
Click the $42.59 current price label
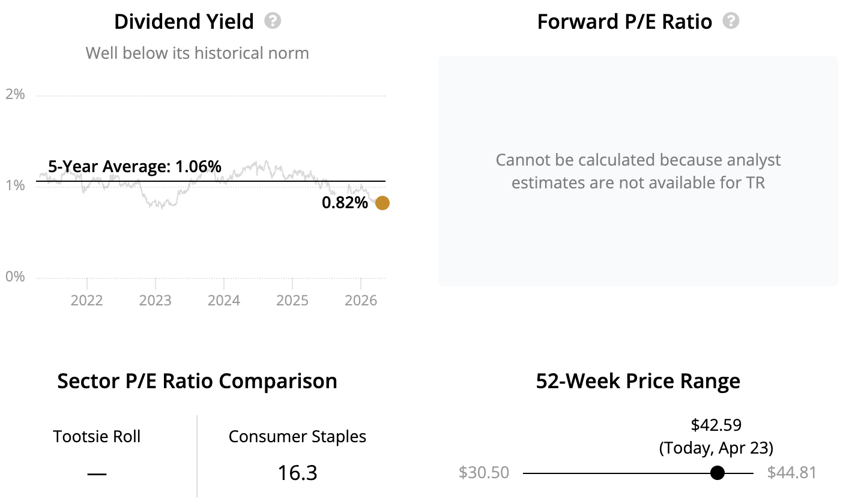pos(716,425)
